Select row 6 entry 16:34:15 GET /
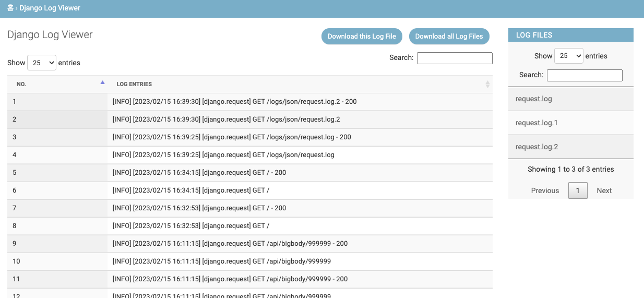Image resolution: width=644 pixels, height=298 pixels. (300, 190)
